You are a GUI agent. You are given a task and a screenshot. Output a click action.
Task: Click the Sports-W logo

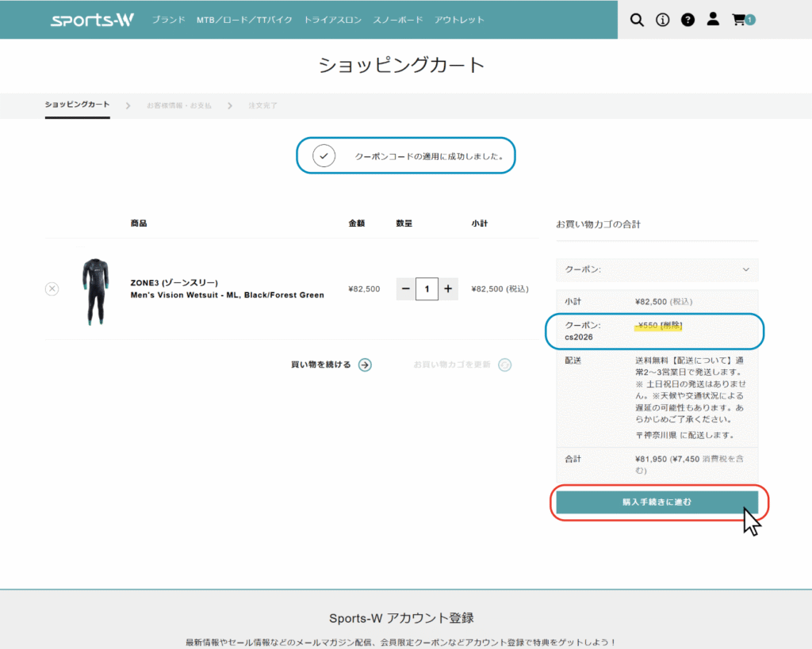92,20
